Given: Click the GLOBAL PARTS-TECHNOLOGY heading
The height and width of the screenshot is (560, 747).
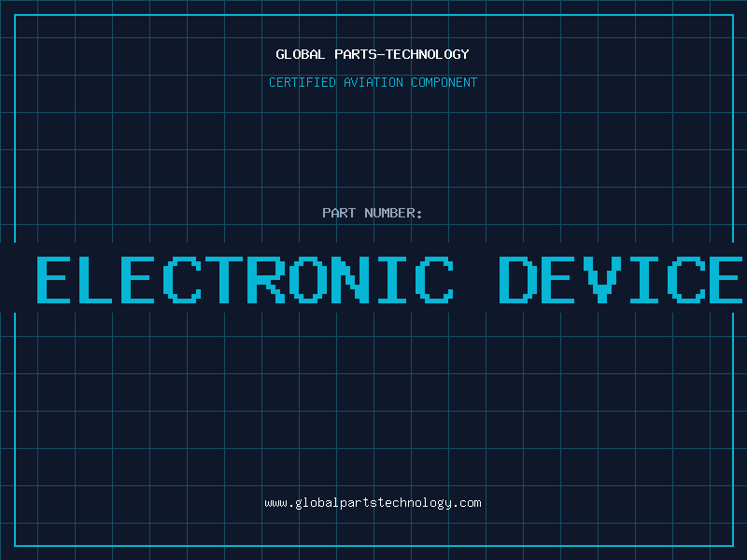Looking at the screenshot, I should pos(373,54).
